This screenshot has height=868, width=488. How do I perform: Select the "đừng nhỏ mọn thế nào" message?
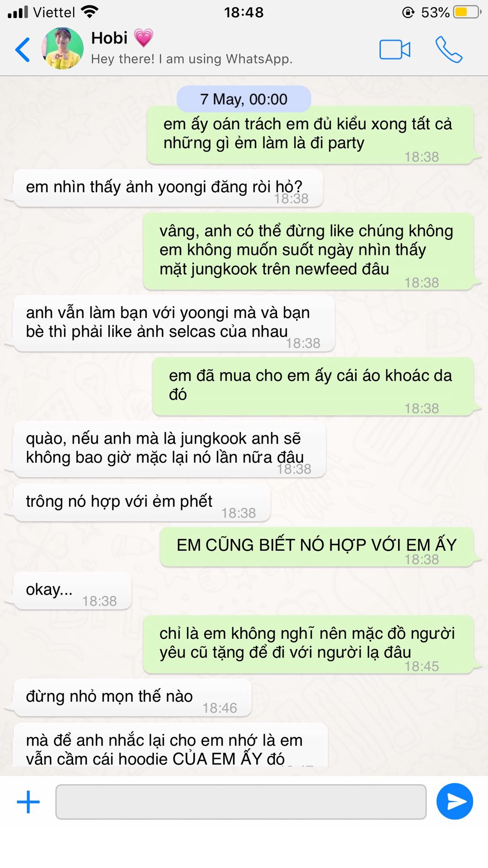132,698
